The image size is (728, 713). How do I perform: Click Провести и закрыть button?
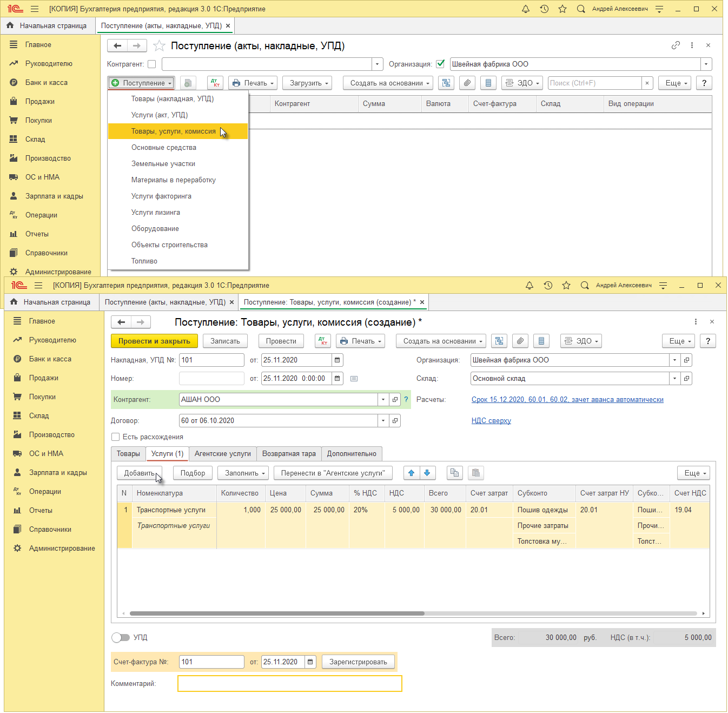click(x=155, y=341)
